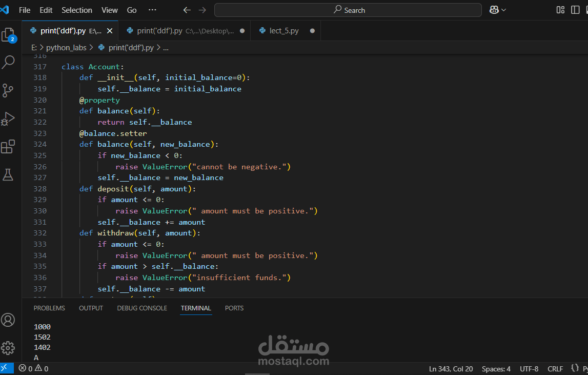Close the active print('ddf').py tab
Image resolution: width=588 pixels, height=375 pixels.
110,31
